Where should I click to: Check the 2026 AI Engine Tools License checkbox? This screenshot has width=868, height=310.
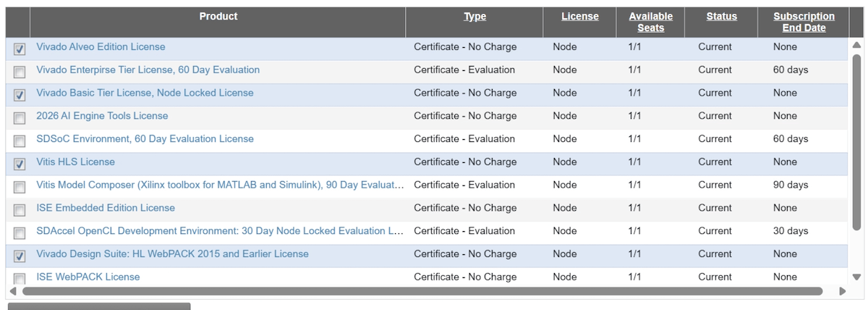point(20,118)
